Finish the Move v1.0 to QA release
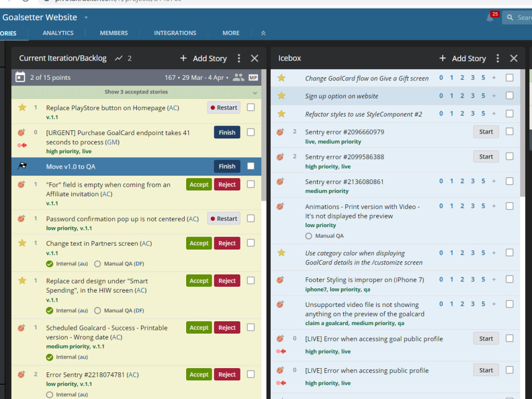 (227, 166)
